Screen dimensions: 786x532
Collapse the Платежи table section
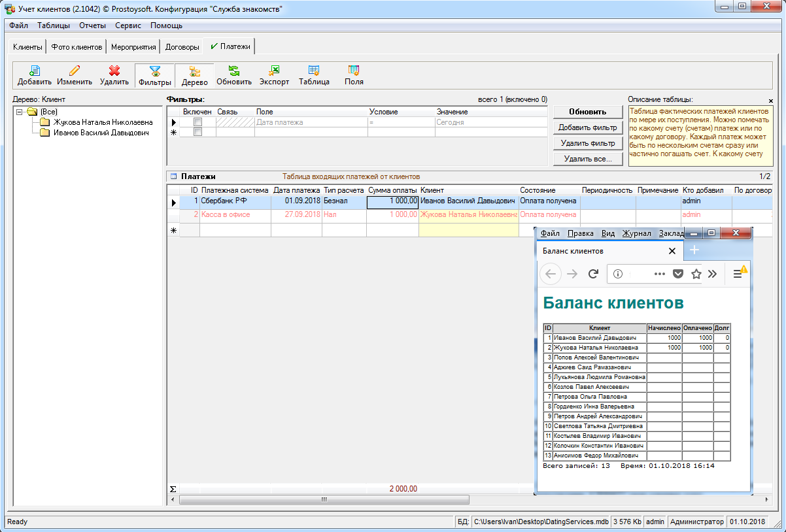tap(173, 176)
